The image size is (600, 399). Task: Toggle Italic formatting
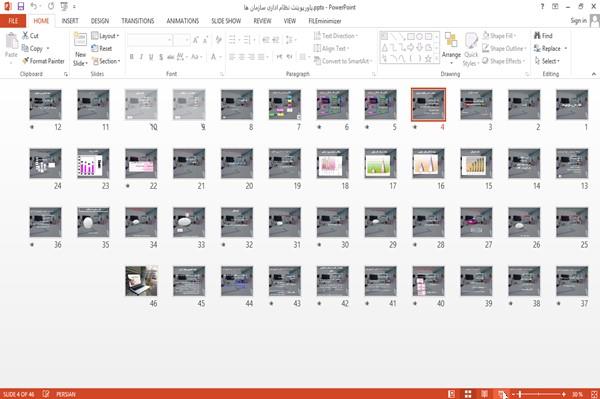pyautogui.click(x=141, y=57)
